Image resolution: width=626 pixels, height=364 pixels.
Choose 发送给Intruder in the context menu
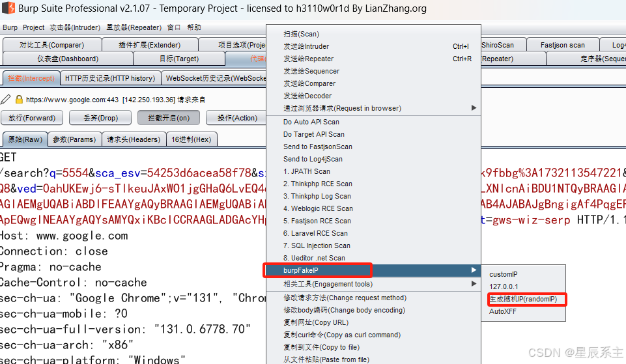(373, 46)
